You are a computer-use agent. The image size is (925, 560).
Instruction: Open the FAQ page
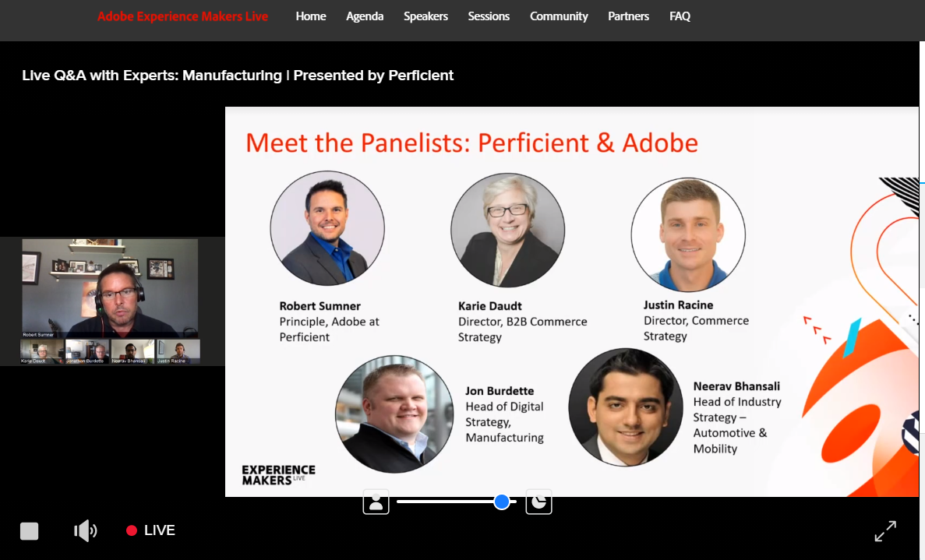click(680, 16)
